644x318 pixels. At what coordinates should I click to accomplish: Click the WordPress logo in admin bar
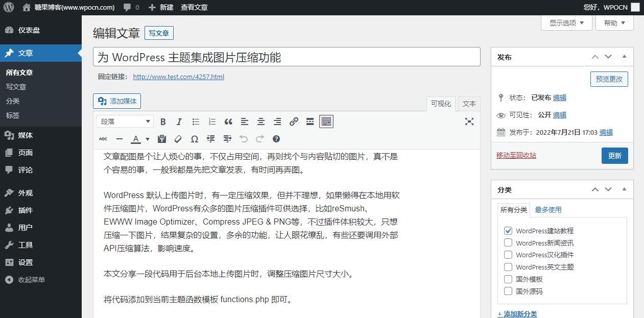pyautogui.click(x=9, y=7)
